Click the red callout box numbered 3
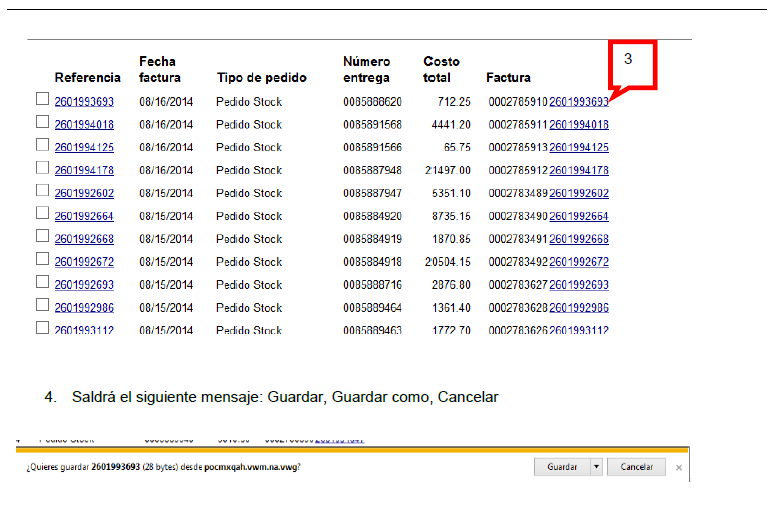 click(631, 63)
